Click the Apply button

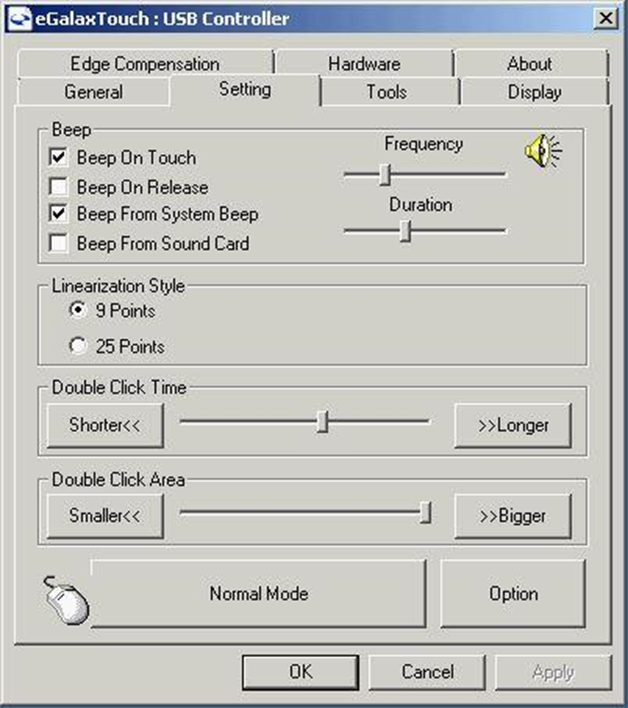[554, 672]
